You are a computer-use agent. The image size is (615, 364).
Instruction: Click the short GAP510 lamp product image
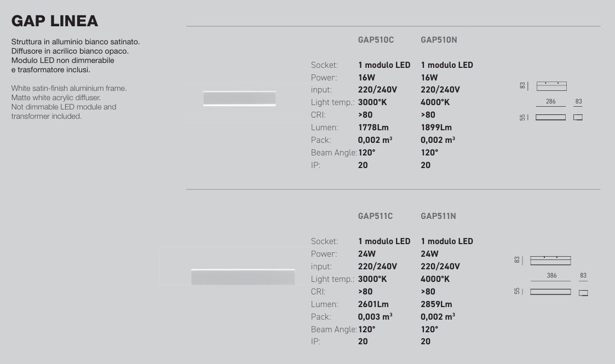[x=239, y=99]
